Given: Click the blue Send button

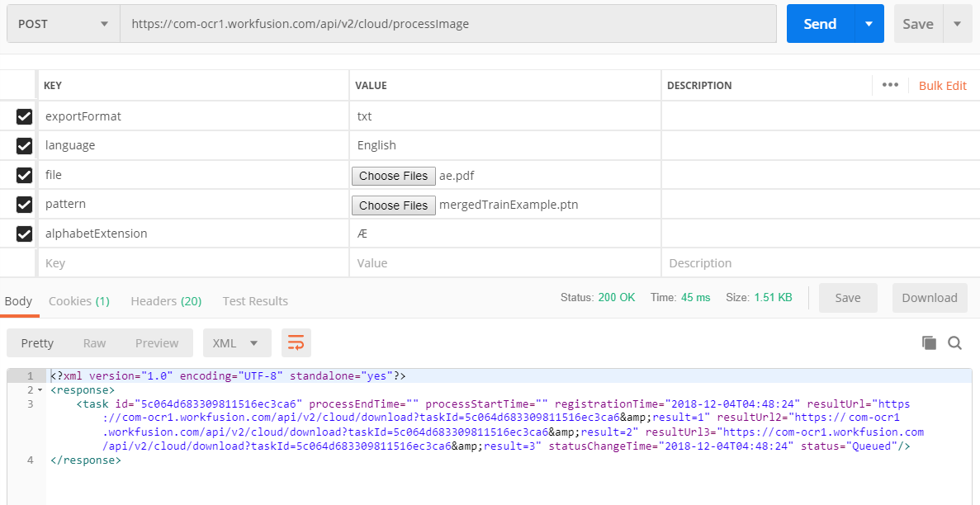Looking at the screenshot, I should pyautogui.click(x=820, y=24).
